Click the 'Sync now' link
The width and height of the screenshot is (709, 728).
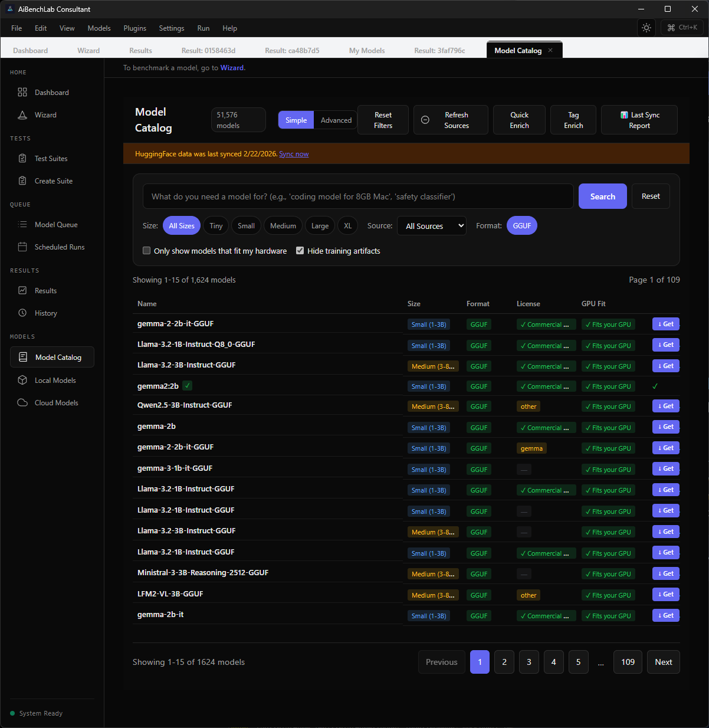[x=294, y=154]
